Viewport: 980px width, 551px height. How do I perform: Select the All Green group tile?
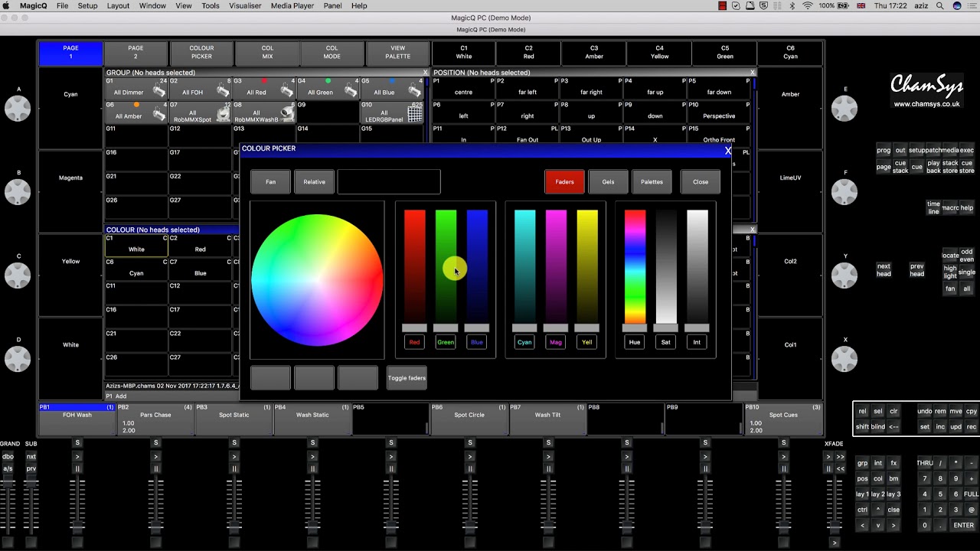pos(328,88)
